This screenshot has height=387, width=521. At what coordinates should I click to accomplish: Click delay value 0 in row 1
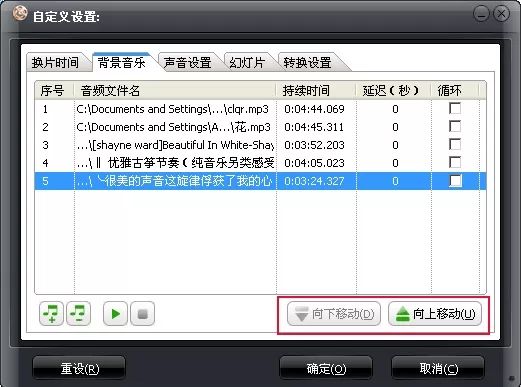click(395, 109)
